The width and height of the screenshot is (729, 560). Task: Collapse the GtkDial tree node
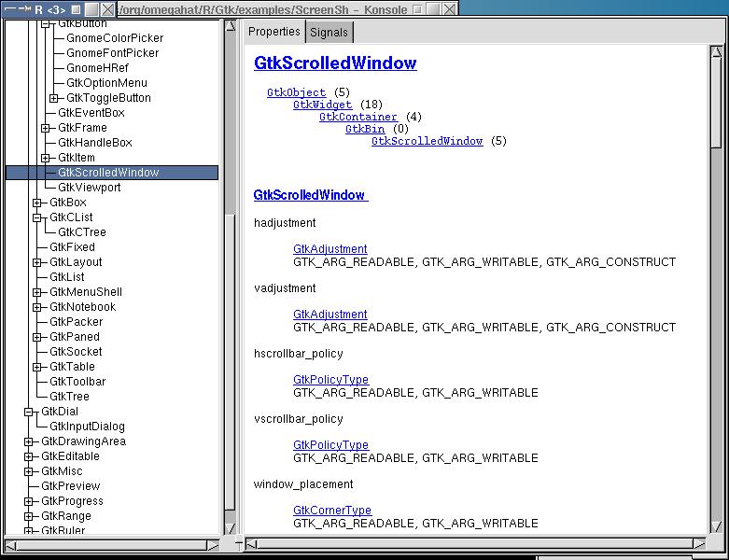[29, 412]
